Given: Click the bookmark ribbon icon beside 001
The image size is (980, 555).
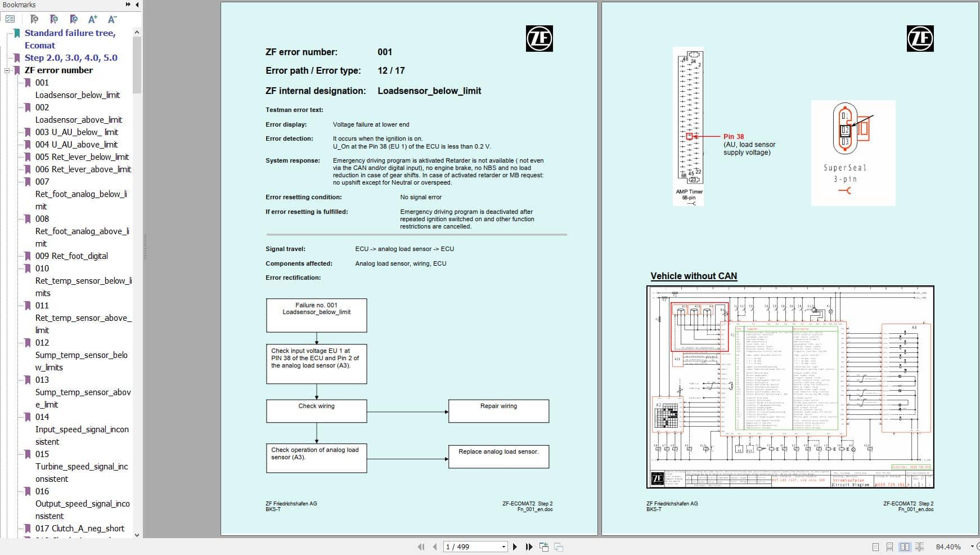Looking at the screenshot, I should point(28,83).
